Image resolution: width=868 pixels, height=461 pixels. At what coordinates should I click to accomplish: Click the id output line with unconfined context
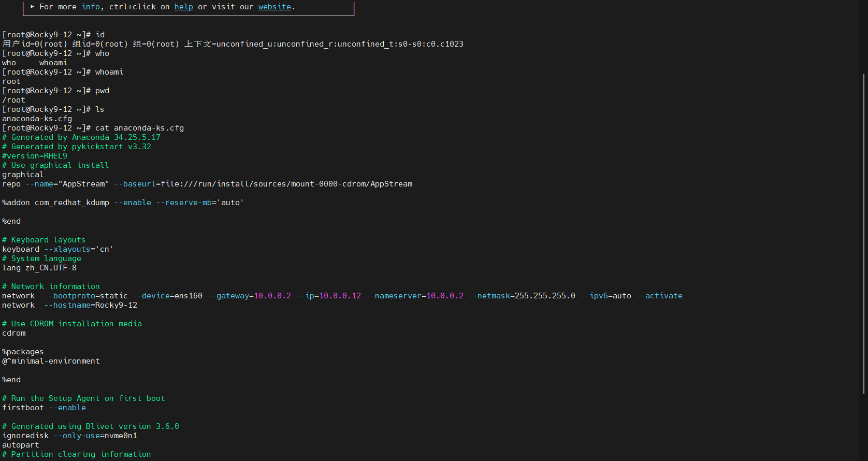(233, 44)
